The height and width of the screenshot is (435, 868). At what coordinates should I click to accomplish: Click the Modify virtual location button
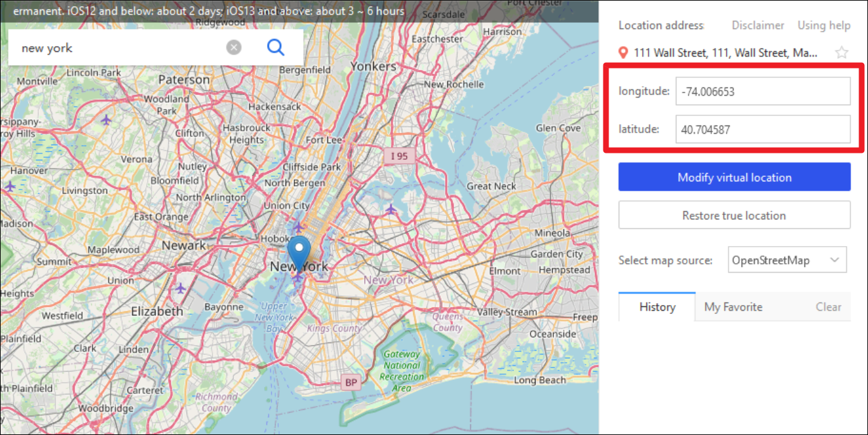[735, 177]
